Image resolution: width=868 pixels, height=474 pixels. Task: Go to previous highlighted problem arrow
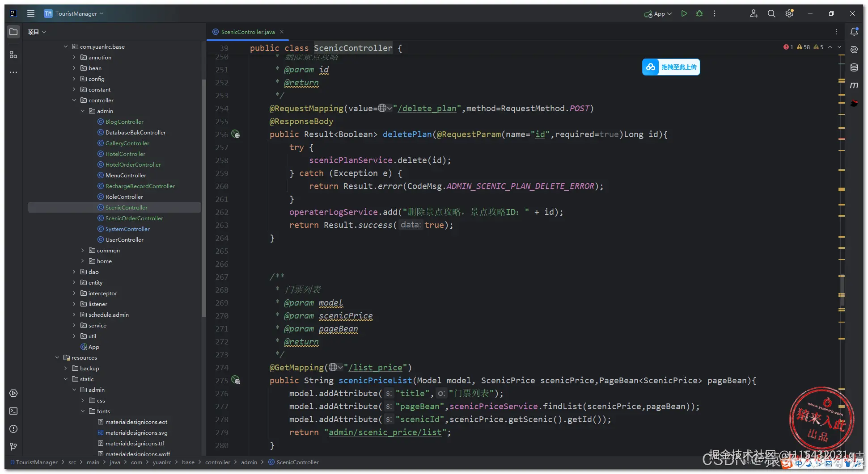[x=830, y=47]
